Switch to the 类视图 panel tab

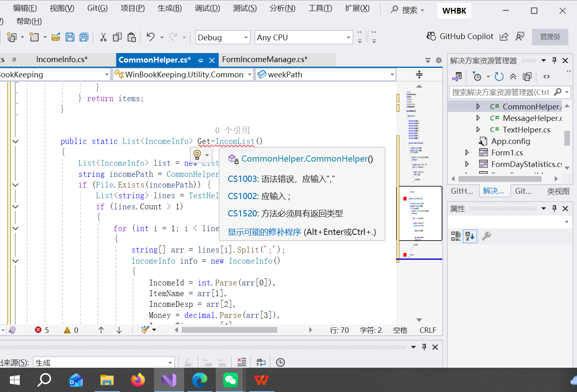[558, 191]
